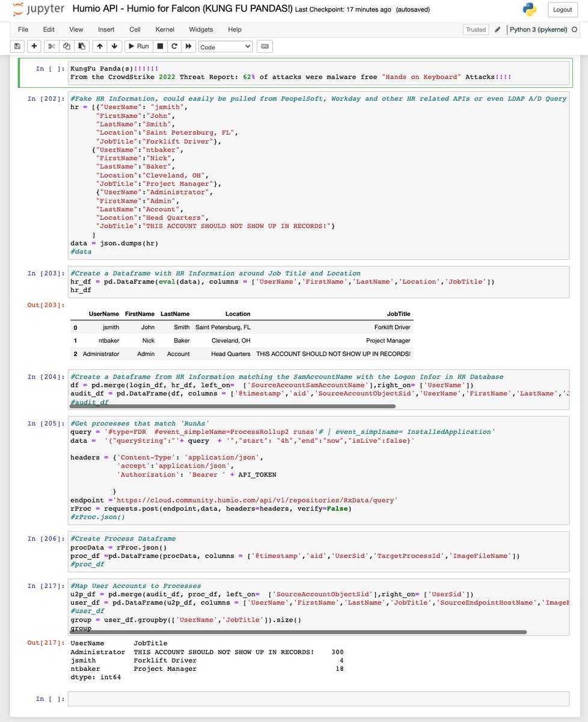Open the command palette keyboard icon
The image size is (588, 722).
[264, 46]
